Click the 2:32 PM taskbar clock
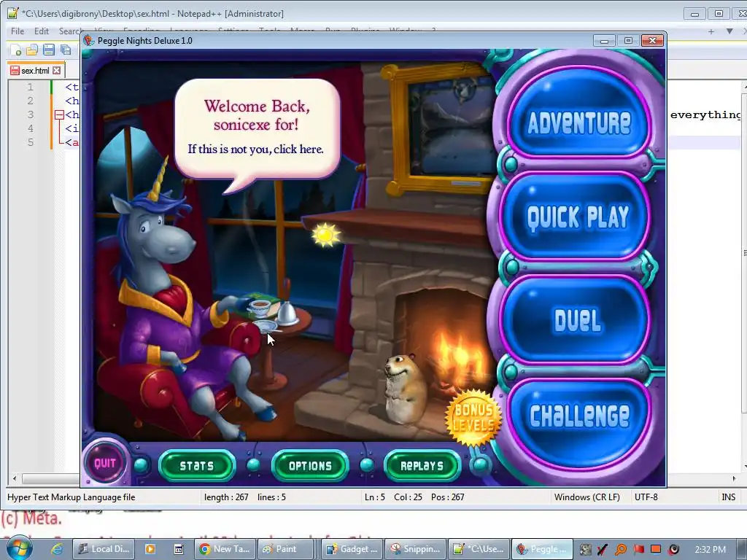Image resolution: width=747 pixels, height=560 pixels. [x=711, y=549]
